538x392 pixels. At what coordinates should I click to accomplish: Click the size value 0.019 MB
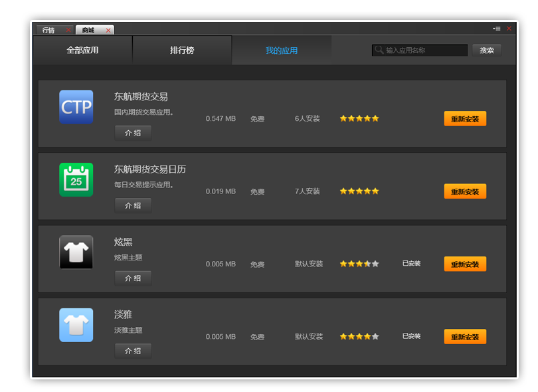221,191
